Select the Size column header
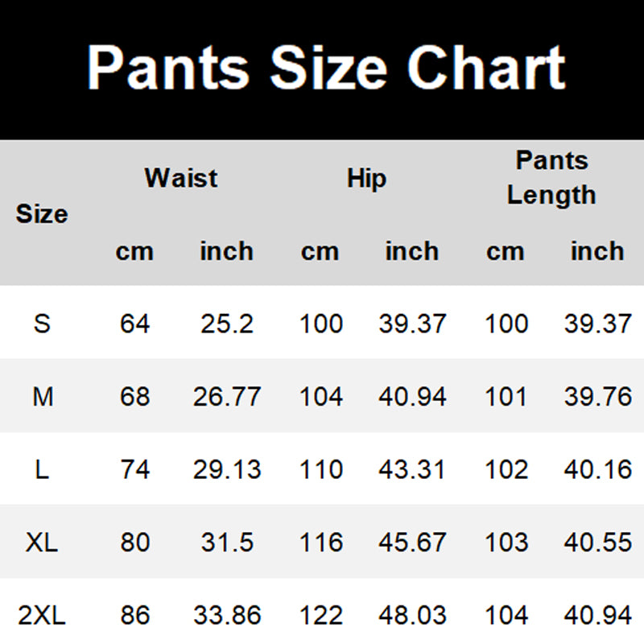Viewport: 644px width, 644px height. [42, 214]
